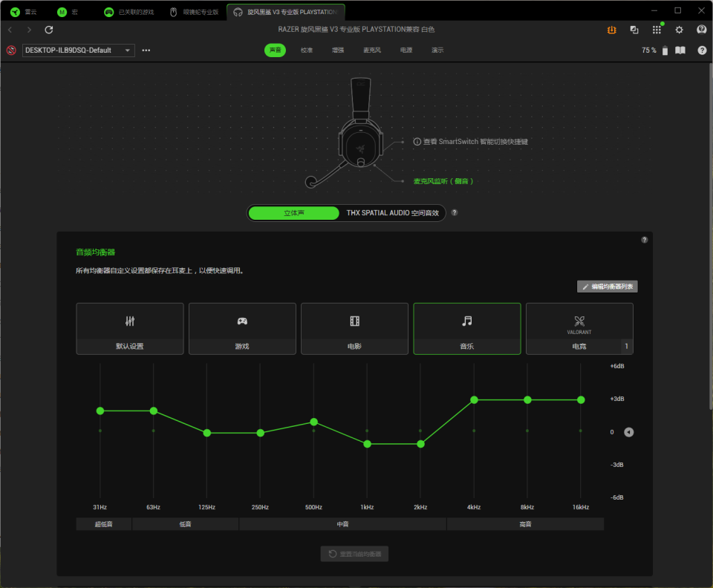Screen dimensions: 713x588
Task: Switch to the 校准 calibration tab
Action: [307, 50]
